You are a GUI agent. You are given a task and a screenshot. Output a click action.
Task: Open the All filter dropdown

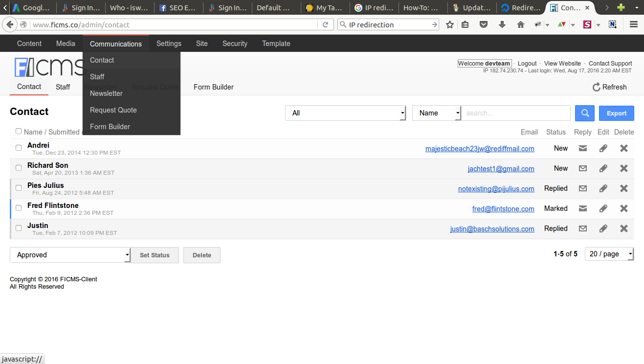pos(345,113)
